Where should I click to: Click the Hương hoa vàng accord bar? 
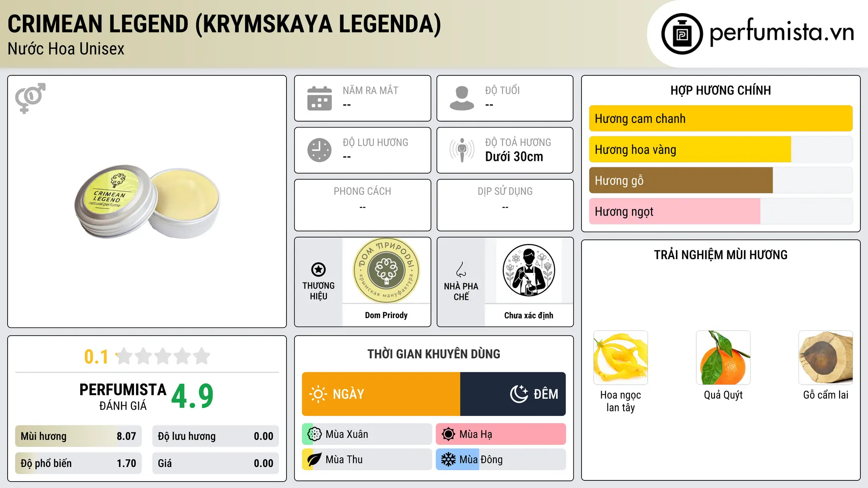click(721, 150)
